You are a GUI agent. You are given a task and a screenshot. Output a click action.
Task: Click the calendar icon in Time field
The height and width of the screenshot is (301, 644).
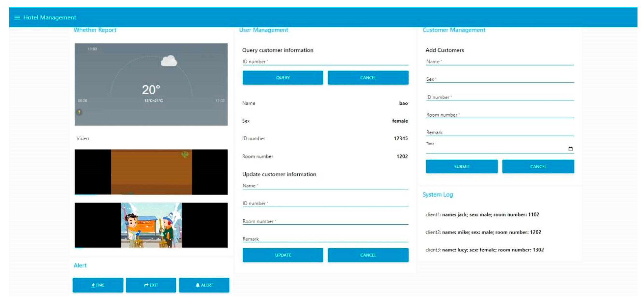[570, 149]
